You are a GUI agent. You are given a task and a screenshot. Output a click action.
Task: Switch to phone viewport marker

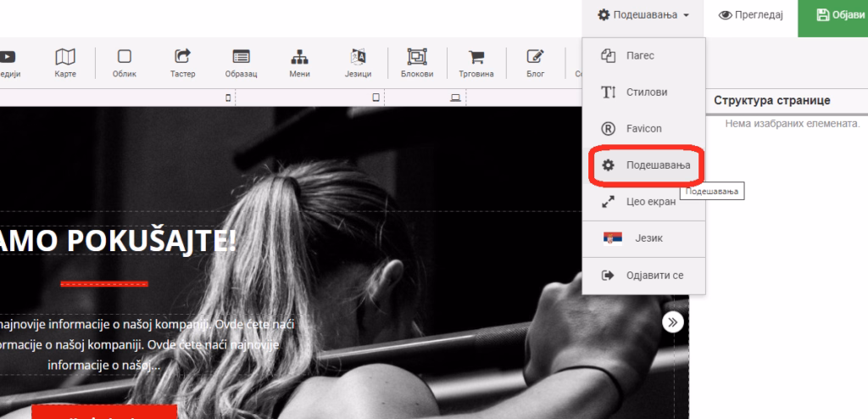pos(228,98)
